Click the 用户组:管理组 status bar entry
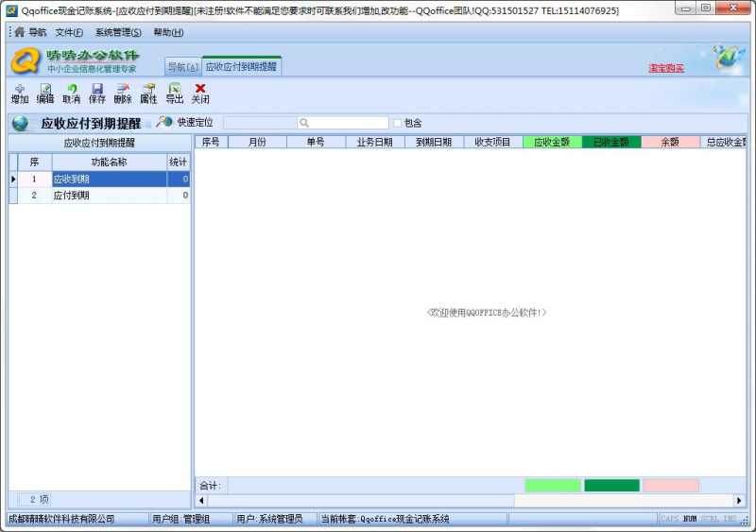The width and height of the screenshot is (756, 532). pos(181,519)
